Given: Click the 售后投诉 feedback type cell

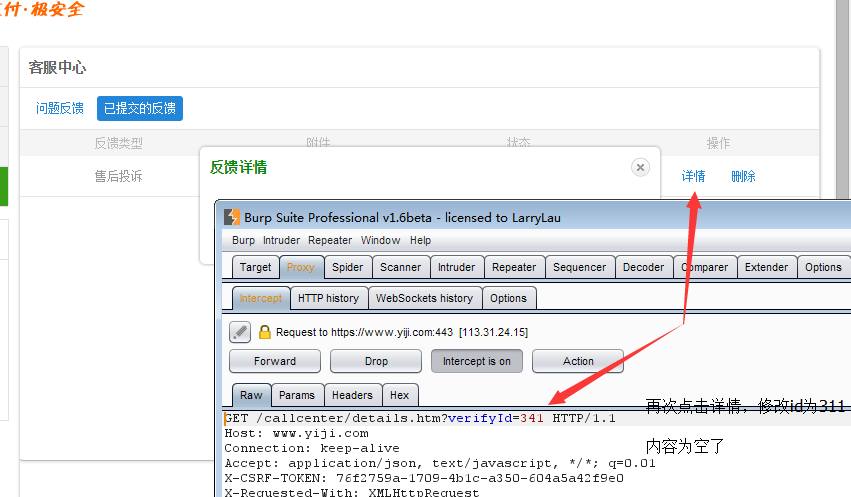Looking at the screenshot, I should point(118,176).
